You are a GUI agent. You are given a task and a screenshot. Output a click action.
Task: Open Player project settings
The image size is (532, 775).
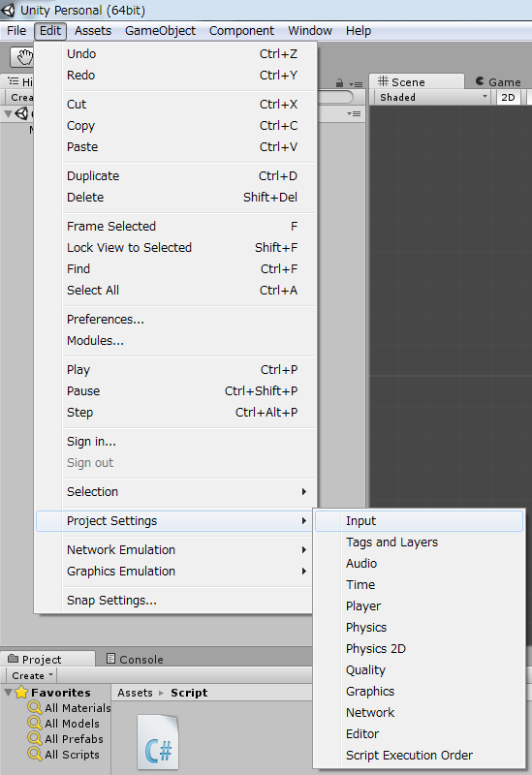point(419,606)
